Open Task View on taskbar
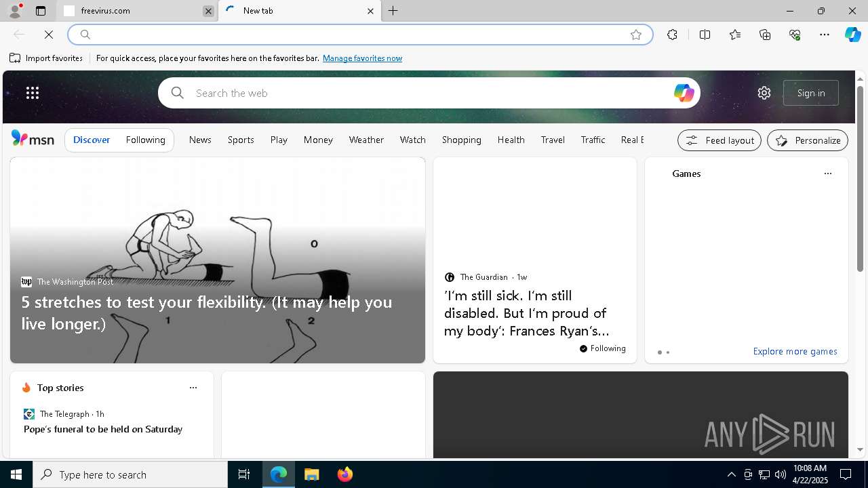Screen dimensions: 868x488 coord(244,474)
